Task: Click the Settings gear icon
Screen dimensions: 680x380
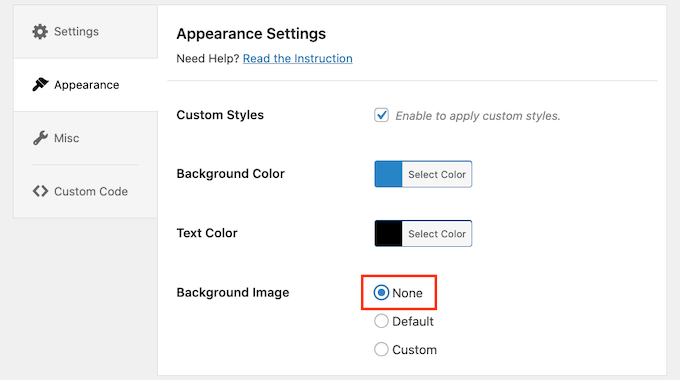Action: (x=40, y=32)
